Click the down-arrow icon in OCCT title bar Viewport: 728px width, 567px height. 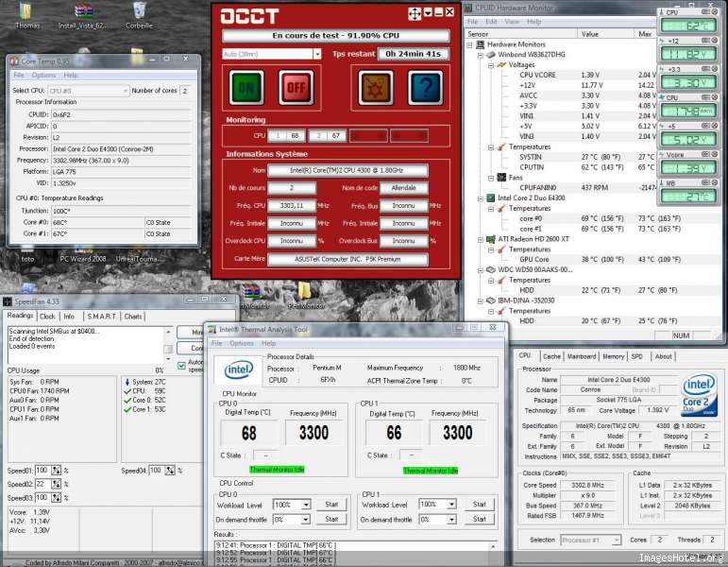pos(428,12)
